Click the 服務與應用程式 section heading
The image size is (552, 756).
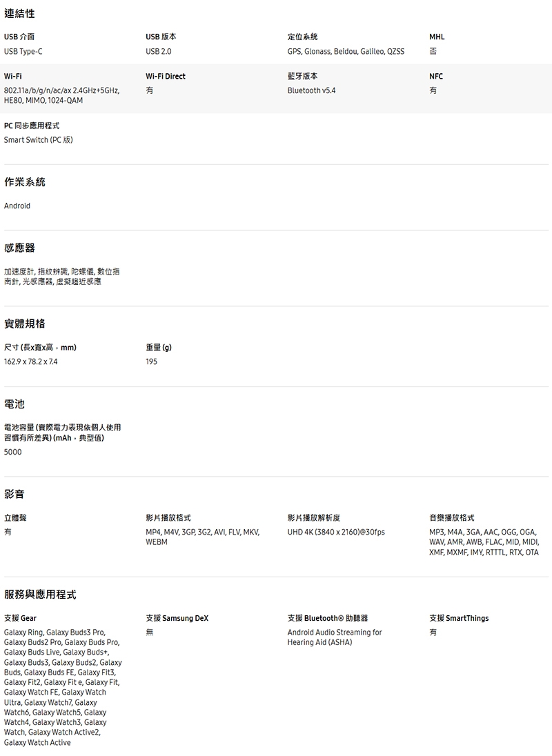tap(40, 595)
